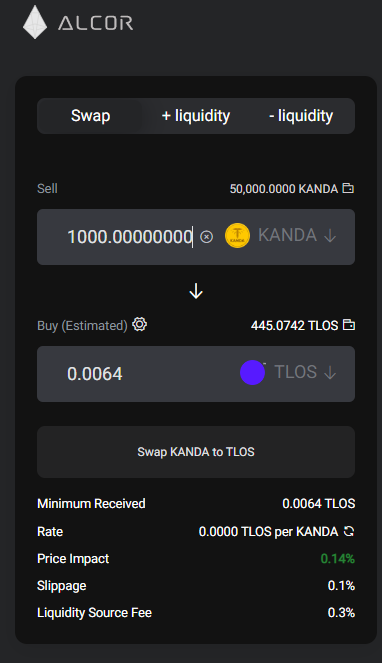
Task: Click the purple TLOS token icon
Action: tap(253, 373)
